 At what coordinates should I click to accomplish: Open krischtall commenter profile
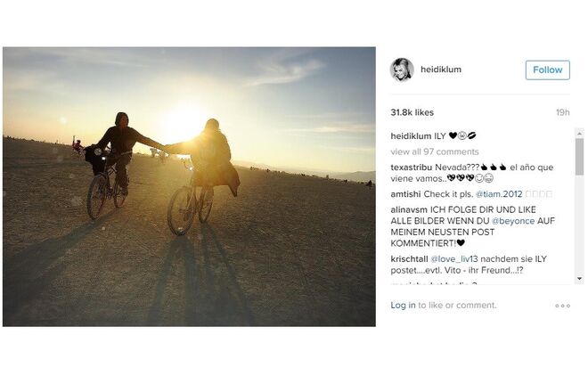(x=409, y=259)
